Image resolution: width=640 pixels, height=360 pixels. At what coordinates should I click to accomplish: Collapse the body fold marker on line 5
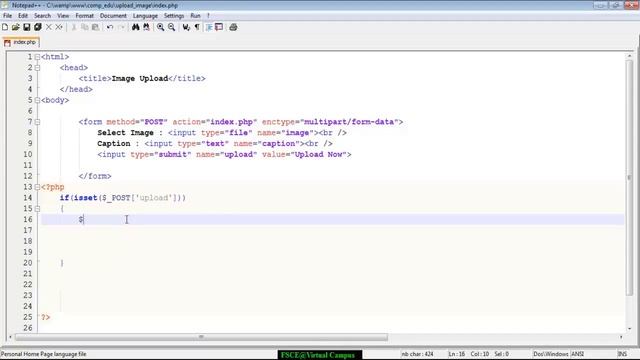(37, 100)
